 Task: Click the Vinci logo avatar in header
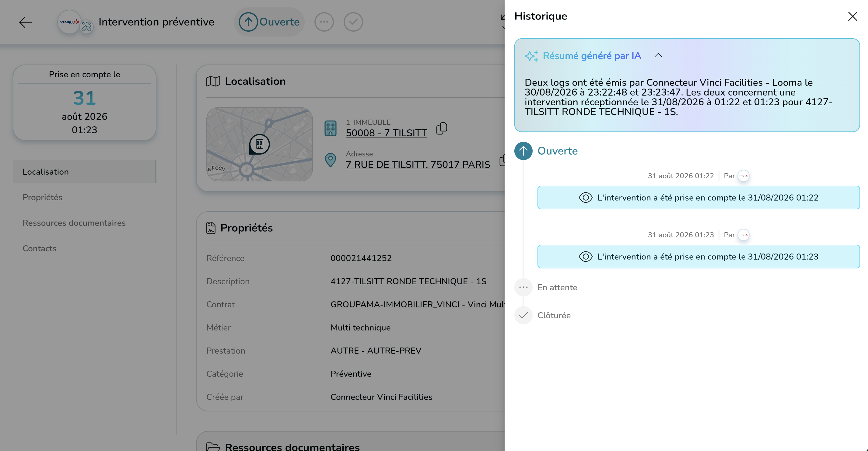click(69, 22)
